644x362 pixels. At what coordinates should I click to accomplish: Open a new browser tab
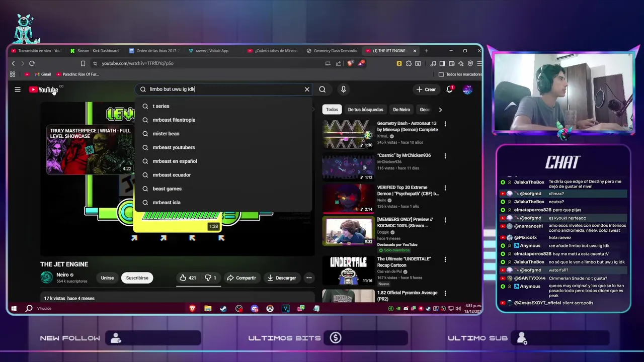[x=426, y=51]
